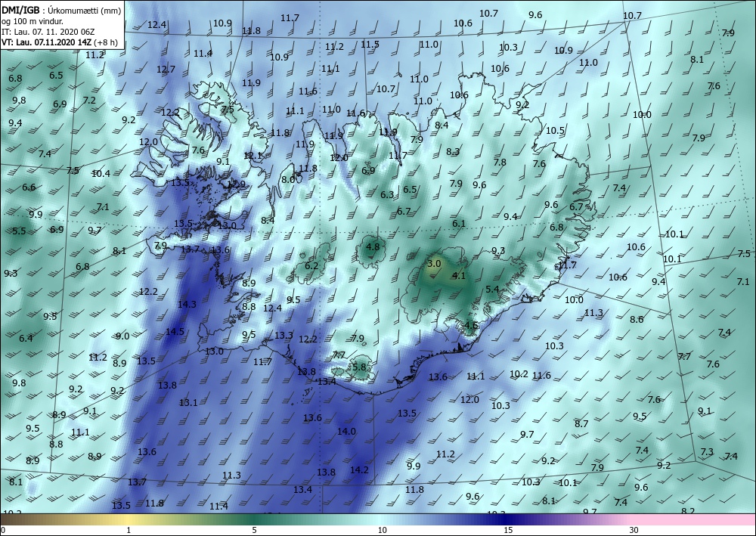Click the 9.0 value on the map
This screenshot has width=756, height=536.
(x=122, y=336)
